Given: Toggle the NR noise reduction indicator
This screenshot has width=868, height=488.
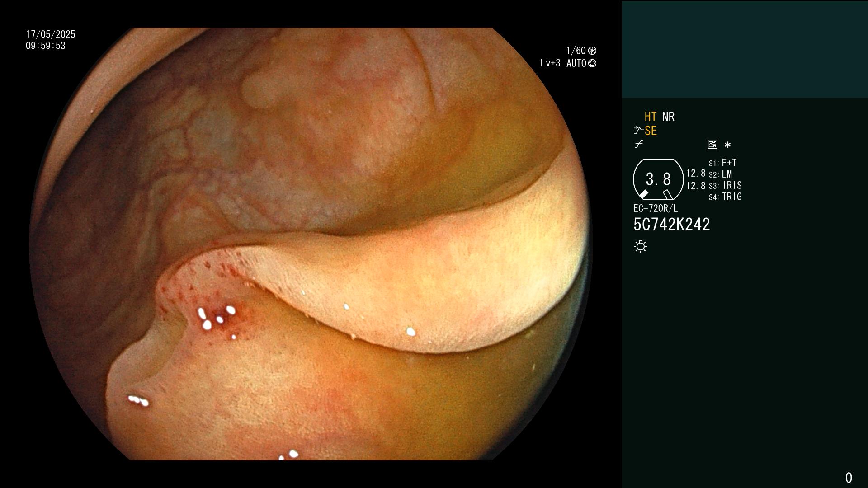Looking at the screenshot, I should tap(668, 117).
